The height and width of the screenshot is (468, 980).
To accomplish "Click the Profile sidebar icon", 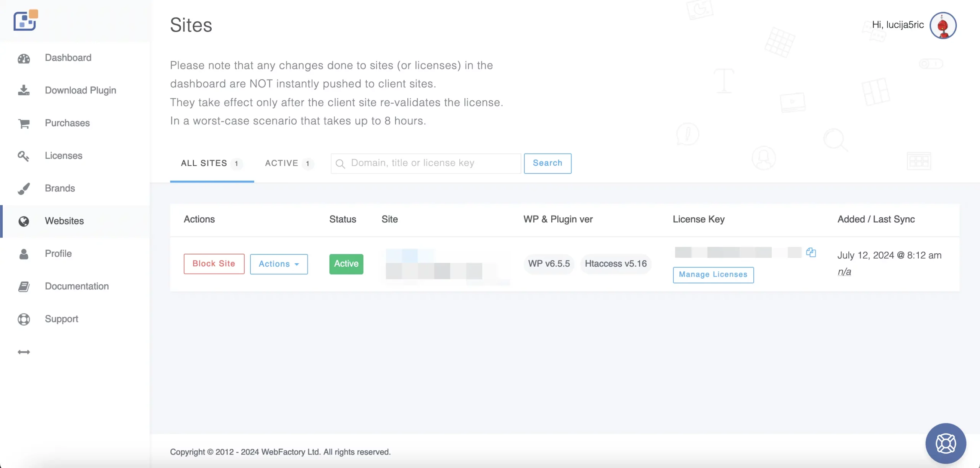I will (23, 253).
